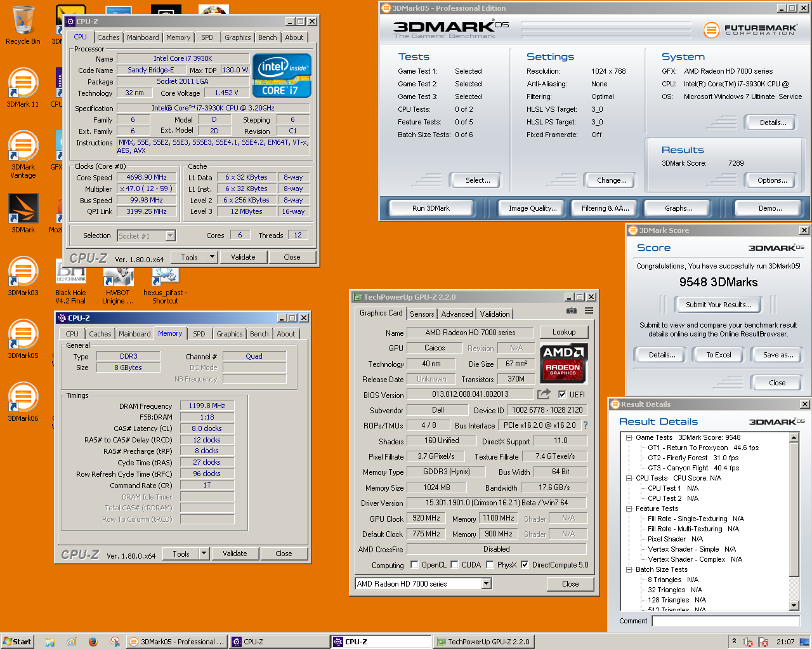Click the GPU-Z screenshot camera icon
This screenshot has height=650, width=812.
pos(572,311)
